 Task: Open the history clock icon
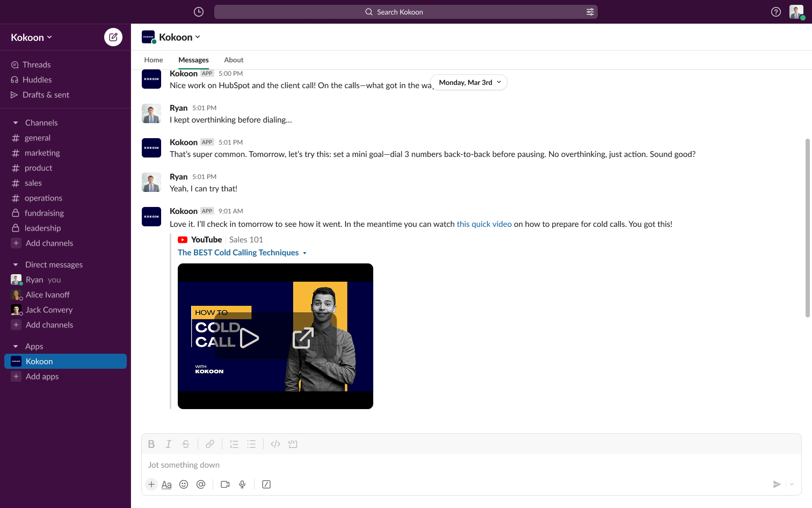pos(199,12)
